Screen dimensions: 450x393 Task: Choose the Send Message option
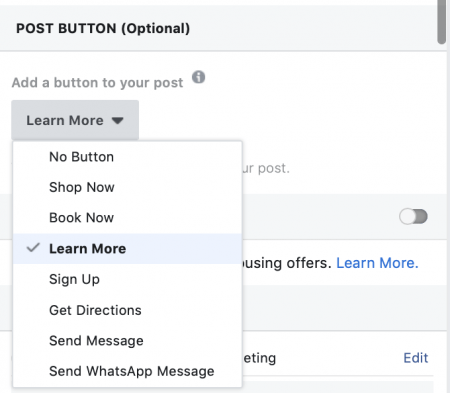click(x=127, y=341)
